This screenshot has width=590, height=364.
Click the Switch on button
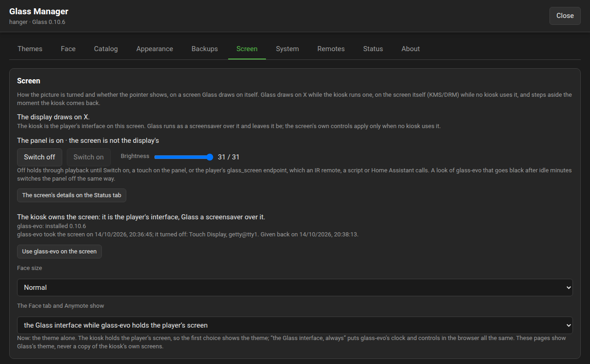88,157
